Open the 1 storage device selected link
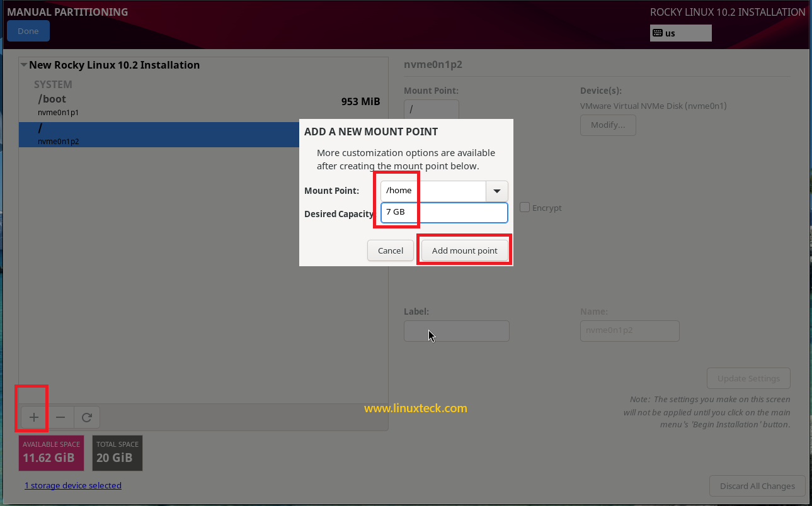812x506 pixels. click(73, 485)
